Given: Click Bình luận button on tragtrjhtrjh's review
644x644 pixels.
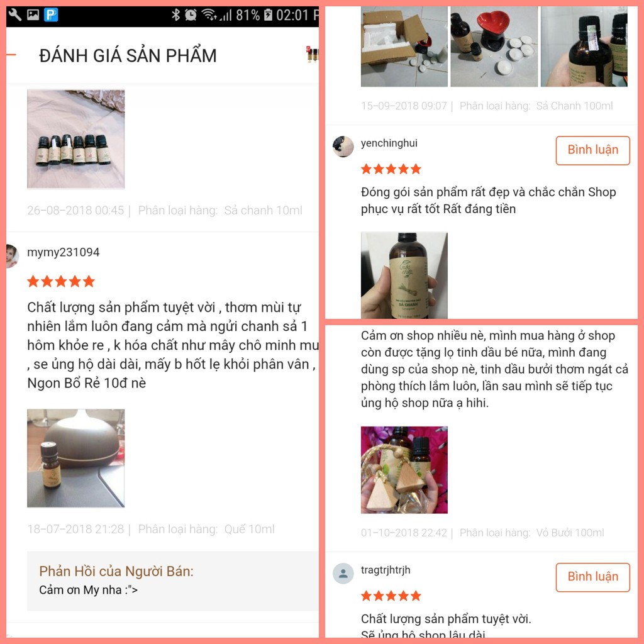Looking at the screenshot, I should tap(592, 577).
